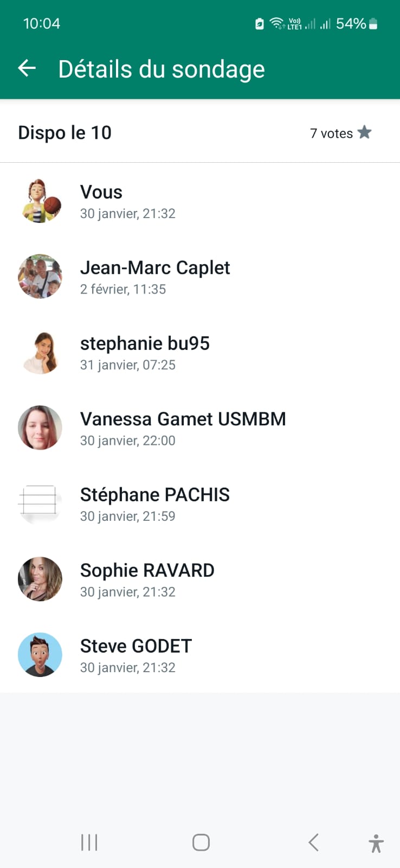The height and width of the screenshot is (868, 400).
Task: Tap your own basketball avatar
Action: point(40,201)
